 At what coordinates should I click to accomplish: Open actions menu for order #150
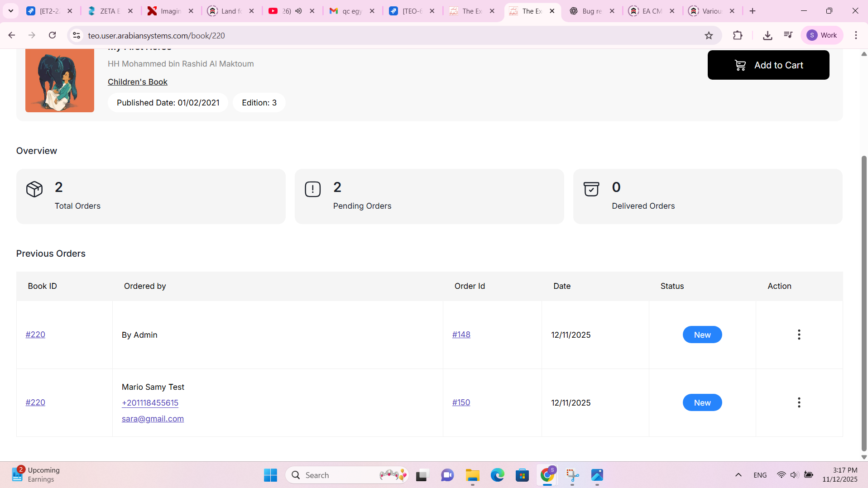coord(799,402)
